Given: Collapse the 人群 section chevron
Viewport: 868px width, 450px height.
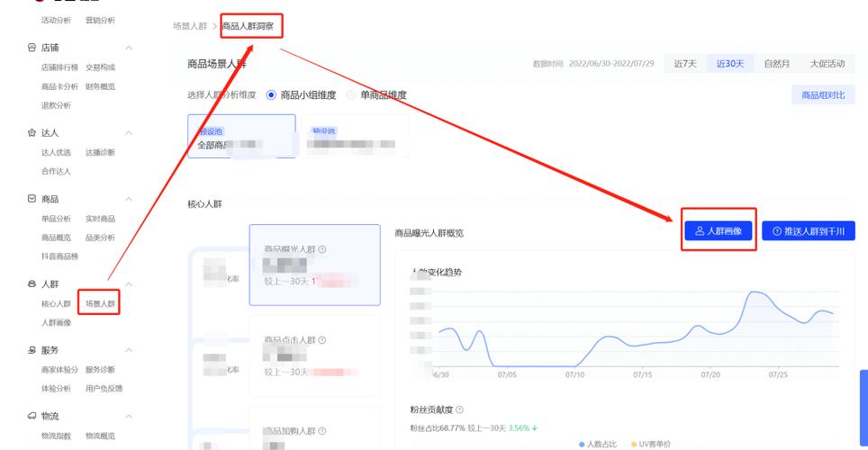Looking at the screenshot, I should [x=129, y=283].
